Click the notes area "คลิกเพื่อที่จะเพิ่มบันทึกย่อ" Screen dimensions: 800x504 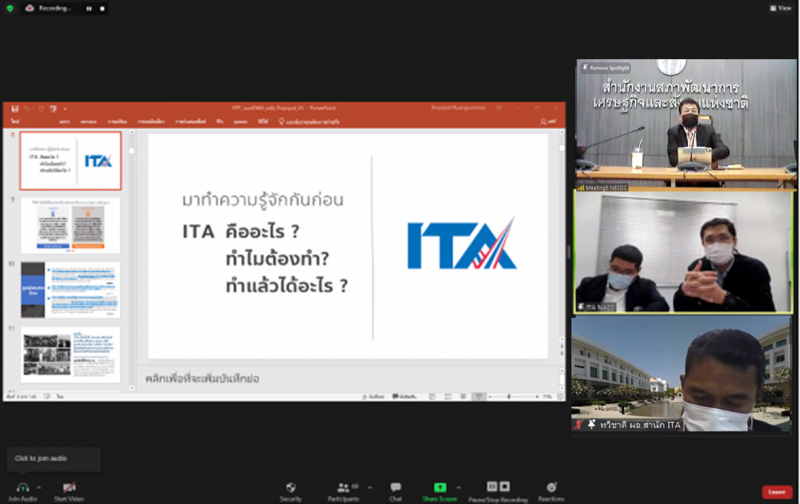pyautogui.click(x=203, y=379)
